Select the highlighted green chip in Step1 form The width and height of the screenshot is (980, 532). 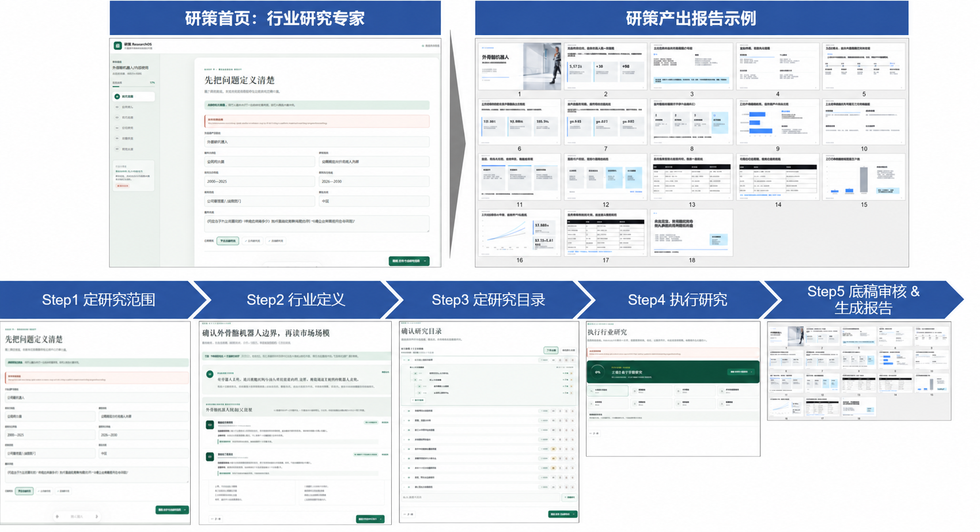coord(24,491)
